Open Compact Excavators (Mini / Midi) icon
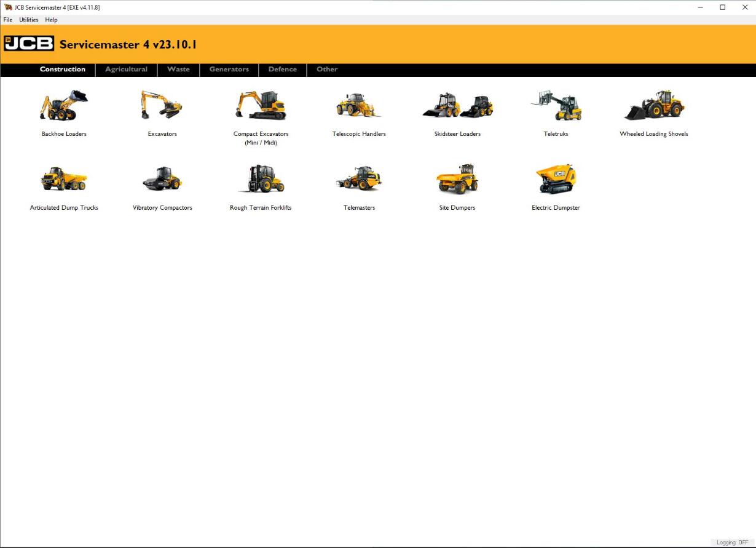The height and width of the screenshot is (548, 756). pos(261,106)
